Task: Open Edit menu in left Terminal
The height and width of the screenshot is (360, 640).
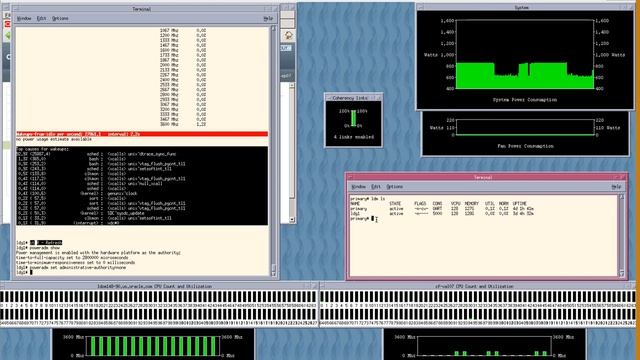Action: tap(41, 18)
